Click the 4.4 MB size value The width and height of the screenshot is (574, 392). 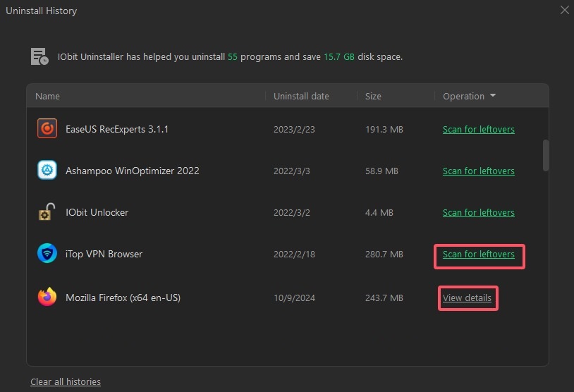(x=379, y=213)
